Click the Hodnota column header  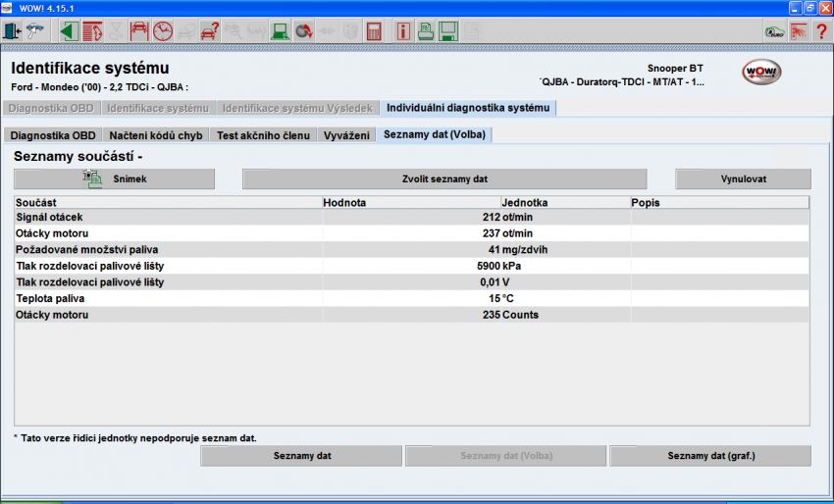pyautogui.click(x=412, y=203)
